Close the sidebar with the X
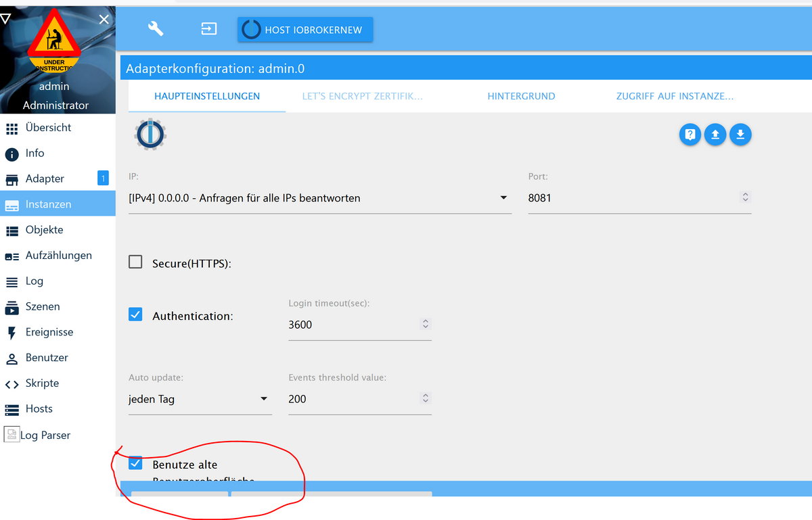 pos(104,20)
